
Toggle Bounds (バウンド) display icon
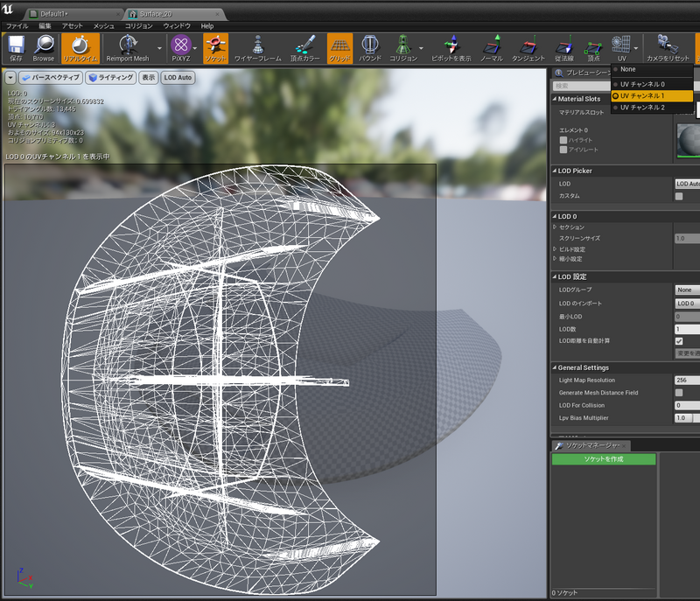click(370, 48)
